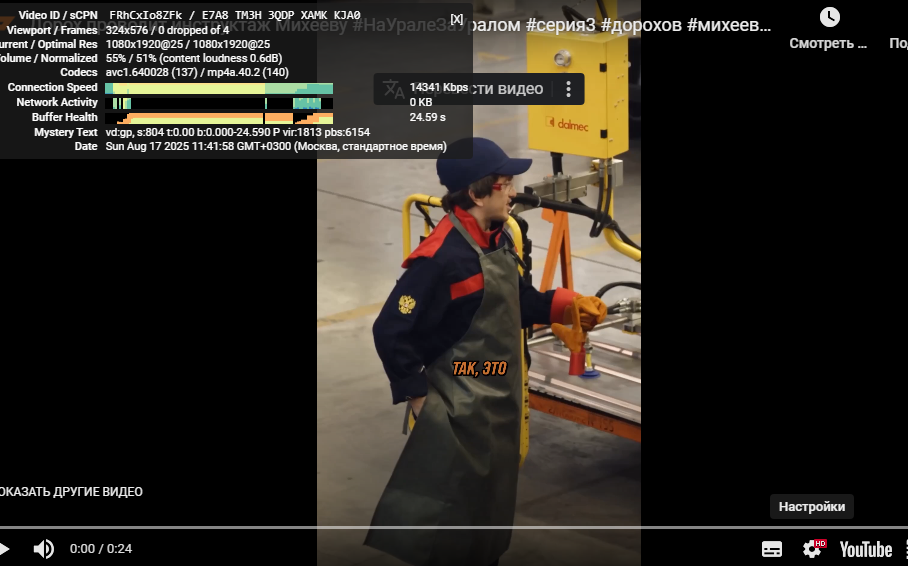
Task: Click the '0 KB' network activity value
Action: point(420,102)
